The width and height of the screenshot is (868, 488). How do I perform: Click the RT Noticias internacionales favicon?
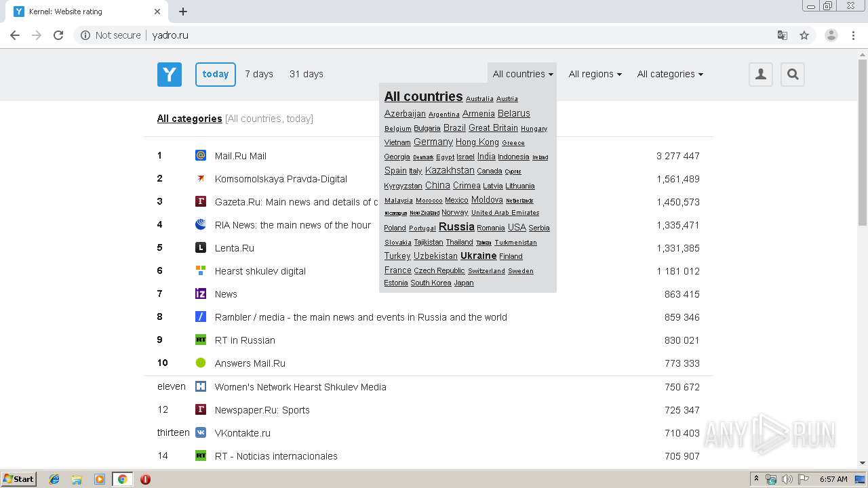(201, 455)
